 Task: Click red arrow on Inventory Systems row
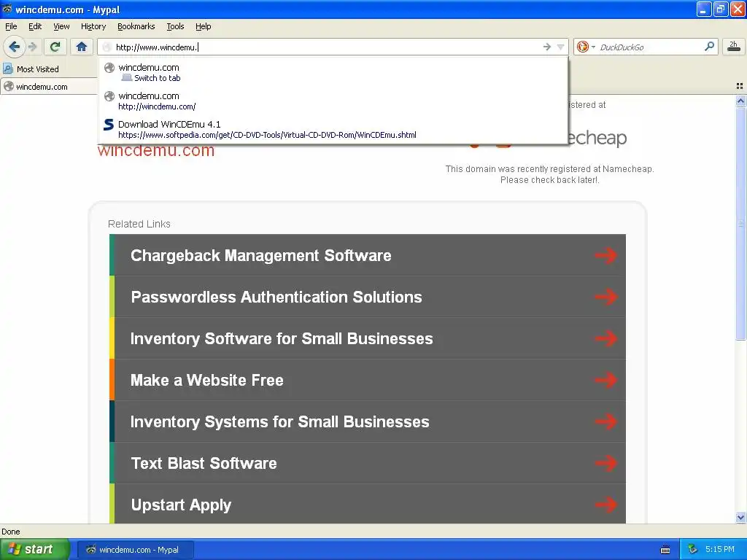605,421
